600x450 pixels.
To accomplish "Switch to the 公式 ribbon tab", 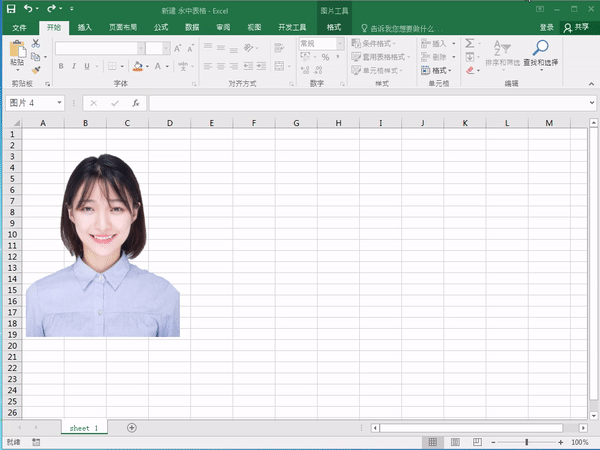I will 162,27.
